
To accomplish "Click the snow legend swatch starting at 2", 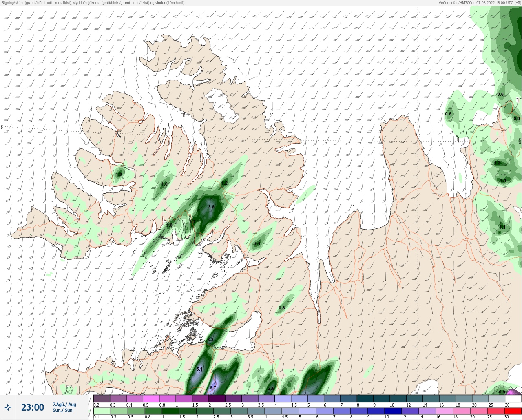I will point(217,398).
